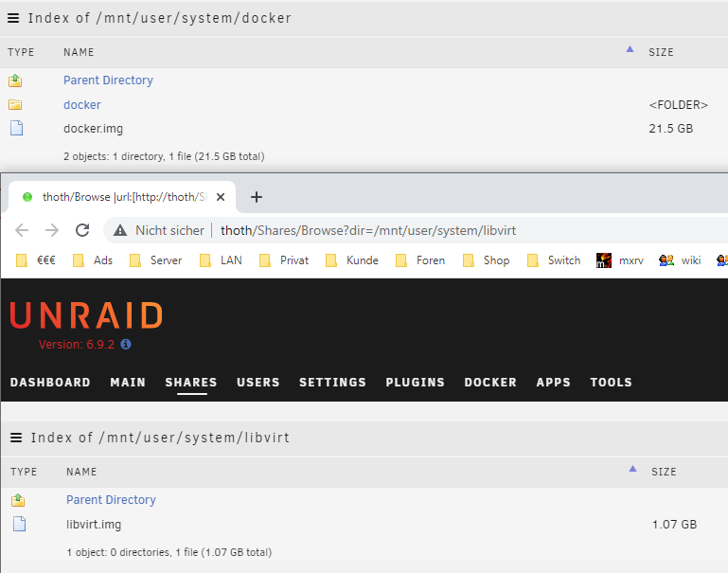Open the €€€ bookmark folder
Screen dimensions: 728x573
point(36,260)
